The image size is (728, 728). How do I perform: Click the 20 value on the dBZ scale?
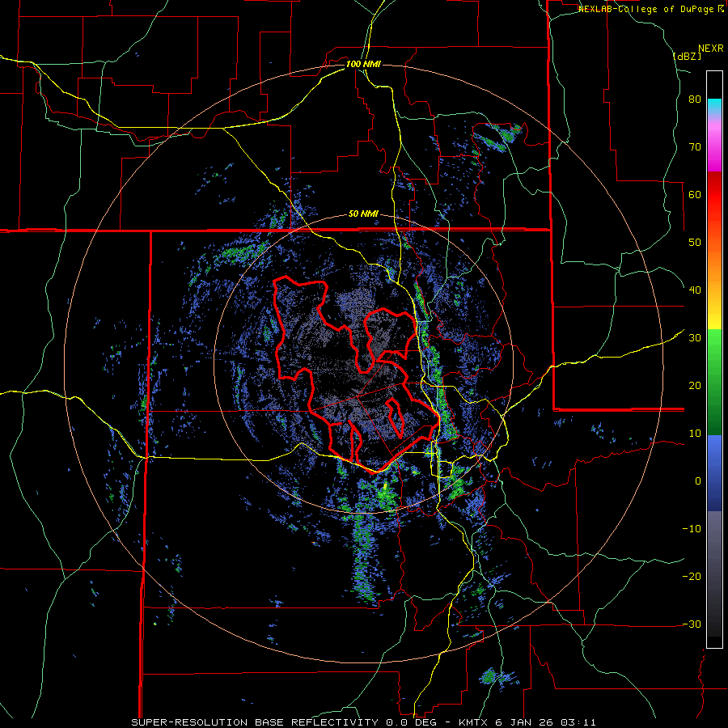tap(695, 386)
